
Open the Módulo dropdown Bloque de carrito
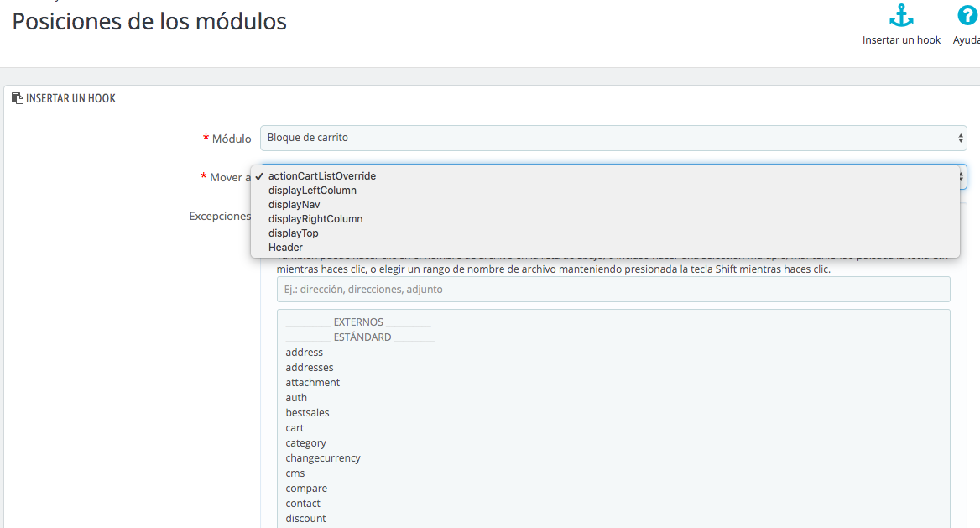[613, 138]
